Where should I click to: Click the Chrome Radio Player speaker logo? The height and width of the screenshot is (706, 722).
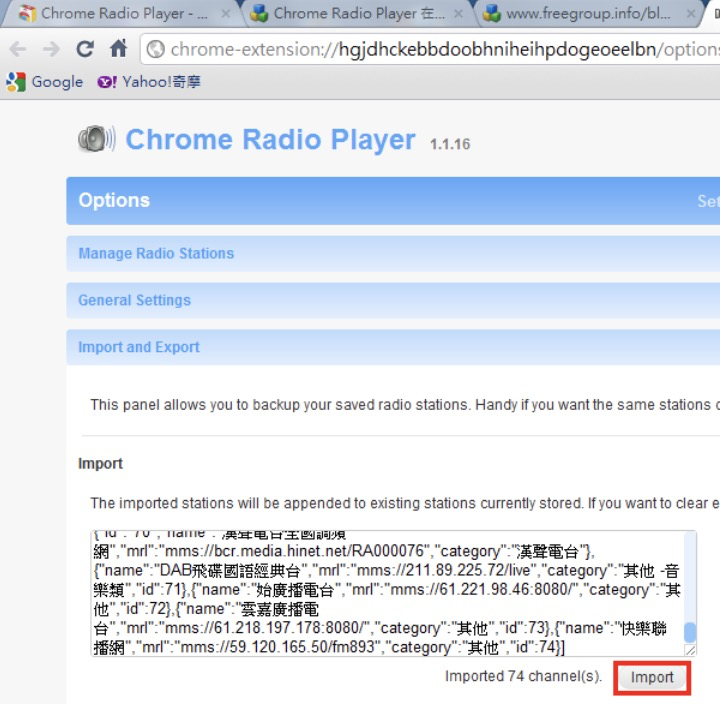(97, 138)
